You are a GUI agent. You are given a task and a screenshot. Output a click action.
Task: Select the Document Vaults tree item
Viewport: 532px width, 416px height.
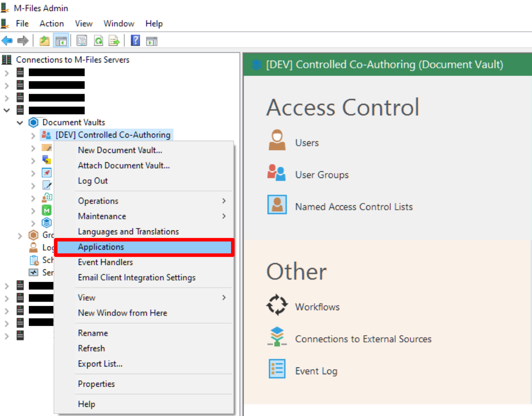[x=74, y=122]
